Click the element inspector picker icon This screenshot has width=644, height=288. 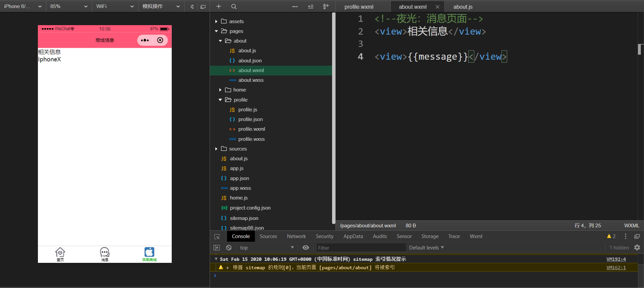[x=217, y=237]
